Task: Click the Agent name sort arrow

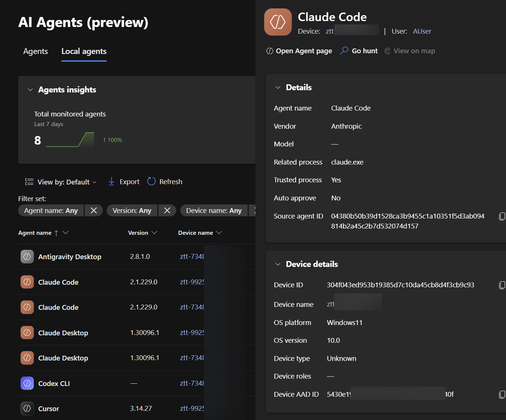Action: [x=56, y=233]
